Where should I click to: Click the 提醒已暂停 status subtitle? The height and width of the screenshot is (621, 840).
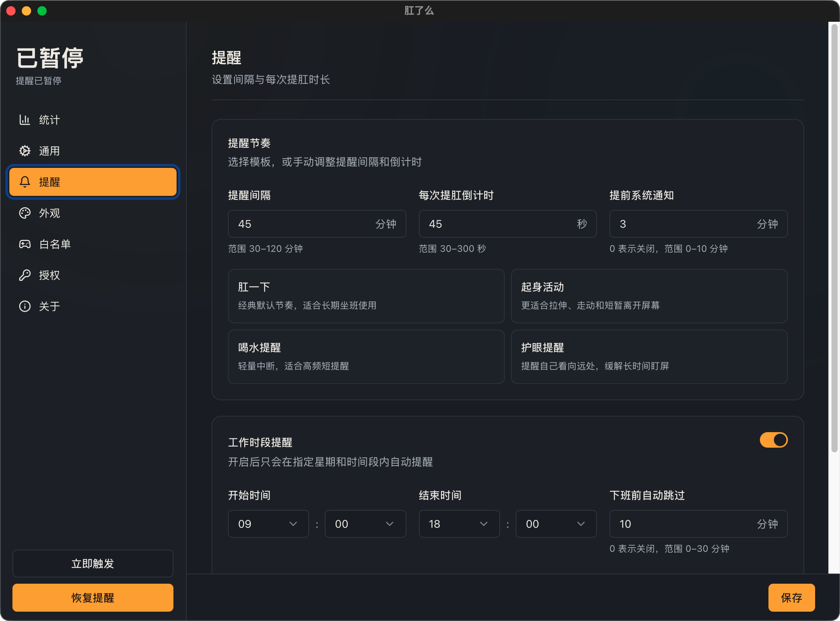tap(38, 80)
